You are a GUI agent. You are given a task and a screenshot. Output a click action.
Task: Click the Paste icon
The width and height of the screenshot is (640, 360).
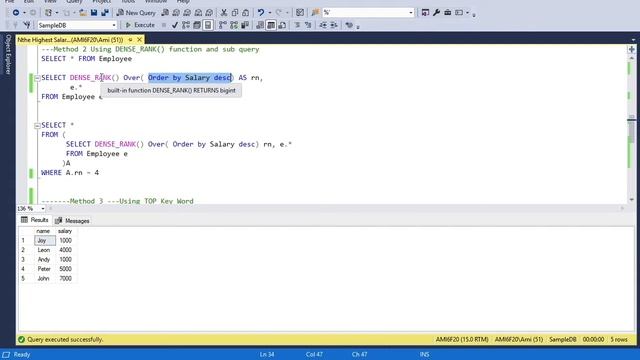246,13
